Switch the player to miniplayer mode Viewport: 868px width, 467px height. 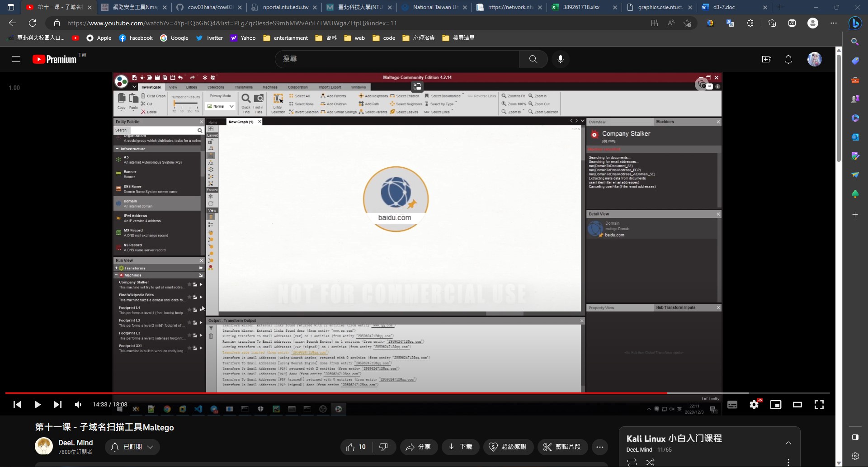tap(776, 405)
